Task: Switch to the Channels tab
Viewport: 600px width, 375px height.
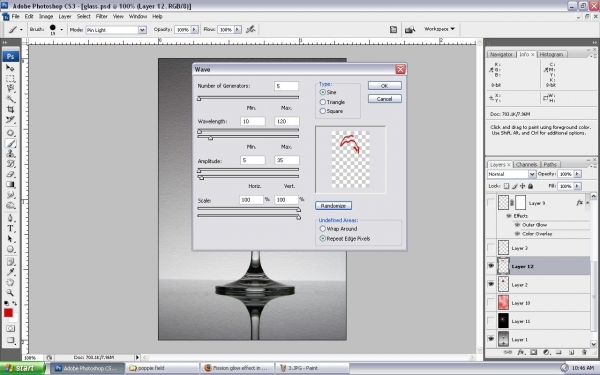Action: click(x=526, y=165)
